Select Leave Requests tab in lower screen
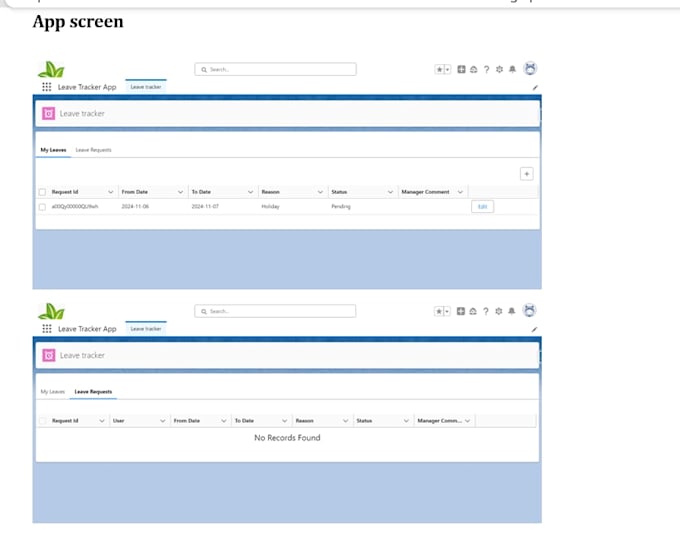The width and height of the screenshot is (680, 535). (x=93, y=392)
